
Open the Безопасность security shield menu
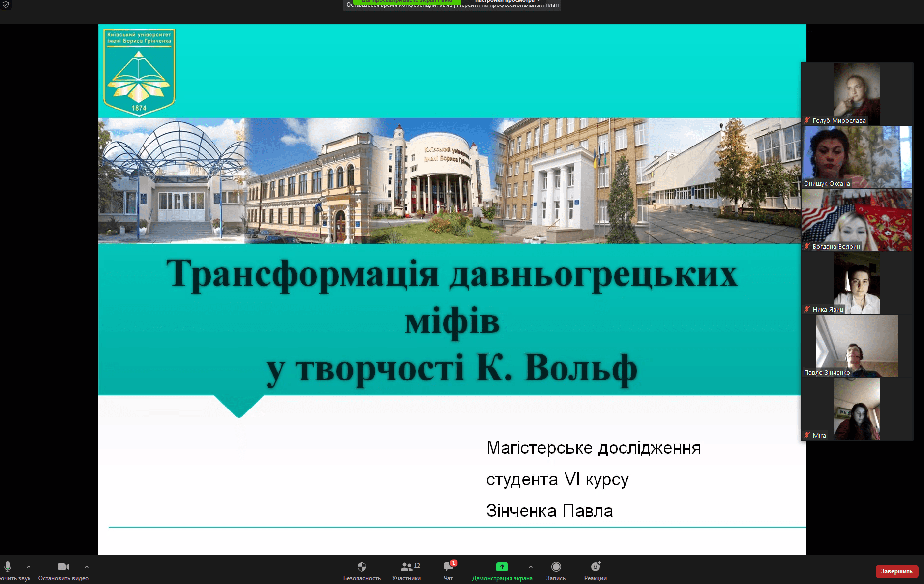(x=361, y=571)
